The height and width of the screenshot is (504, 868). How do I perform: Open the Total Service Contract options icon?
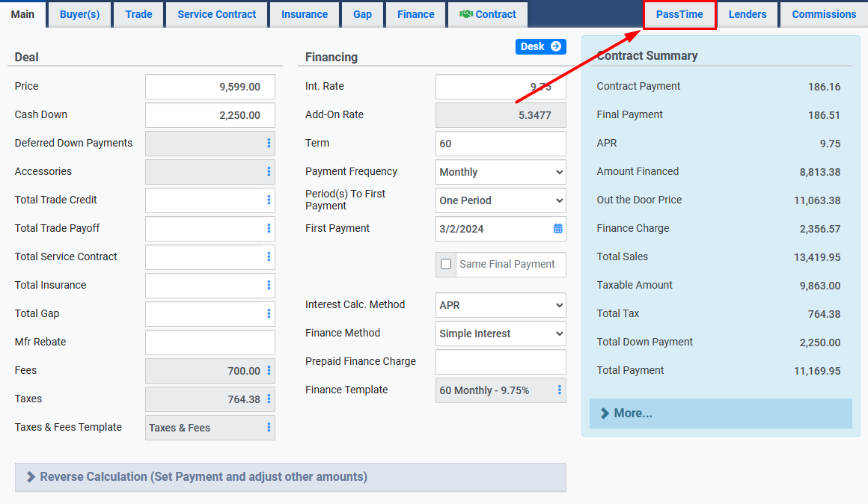pyautogui.click(x=269, y=257)
